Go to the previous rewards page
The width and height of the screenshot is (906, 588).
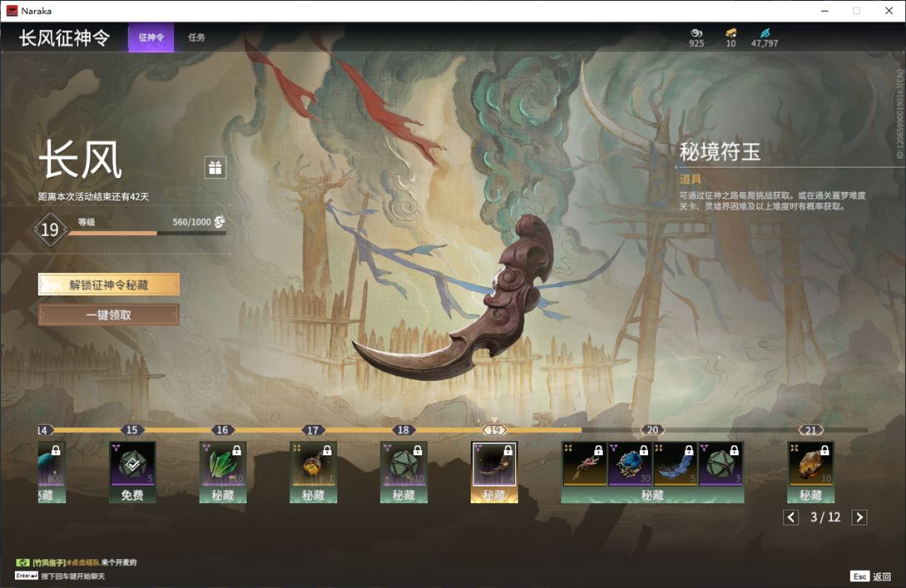[791, 517]
